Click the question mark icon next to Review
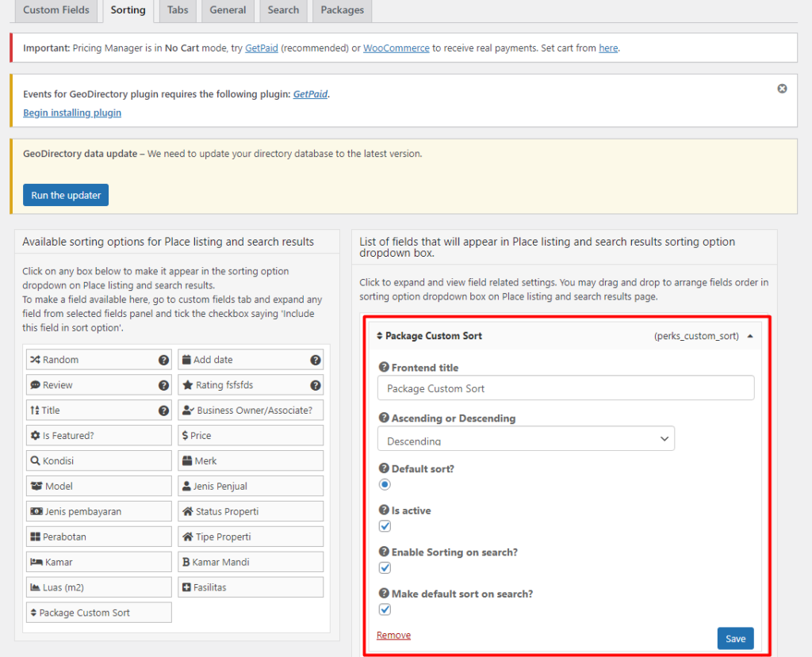 click(163, 385)
